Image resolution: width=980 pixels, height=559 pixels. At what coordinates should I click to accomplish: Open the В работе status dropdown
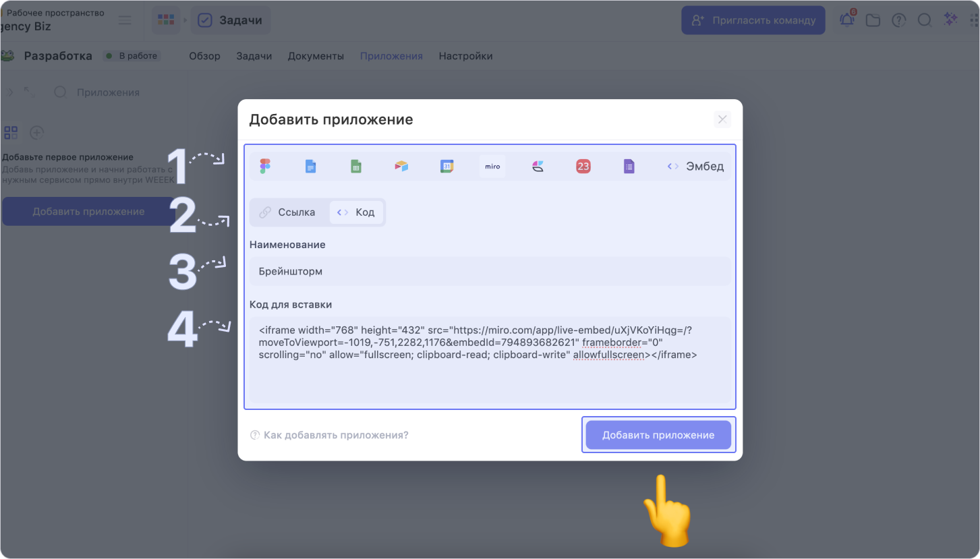point(132,56)
